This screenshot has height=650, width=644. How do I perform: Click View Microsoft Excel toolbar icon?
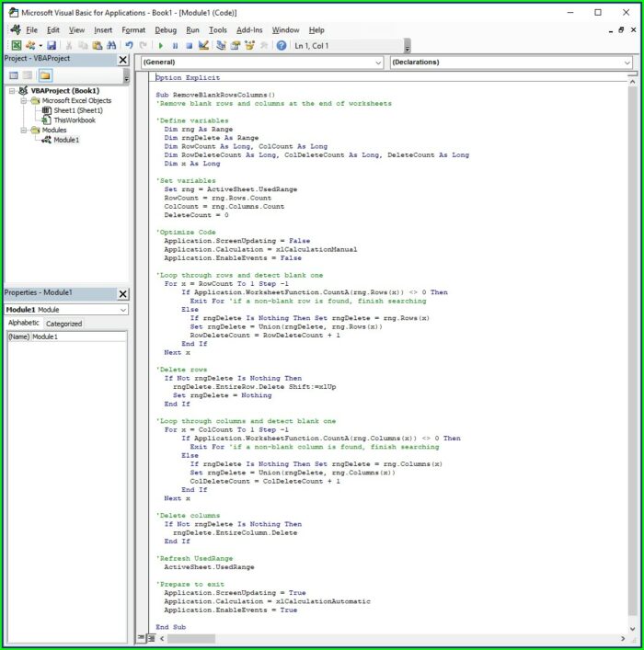tap(17, 46)
